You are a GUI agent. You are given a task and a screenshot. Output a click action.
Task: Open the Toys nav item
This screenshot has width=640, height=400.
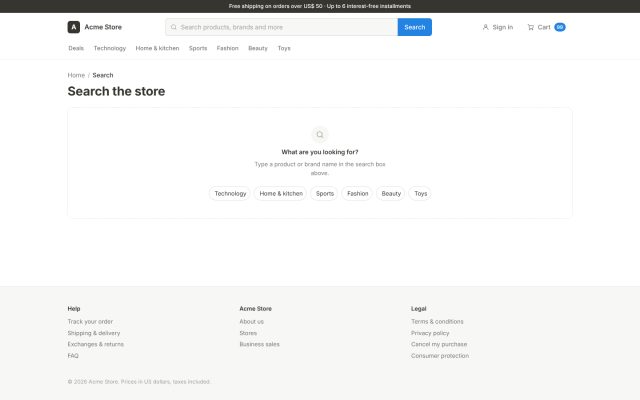(284, 48)
